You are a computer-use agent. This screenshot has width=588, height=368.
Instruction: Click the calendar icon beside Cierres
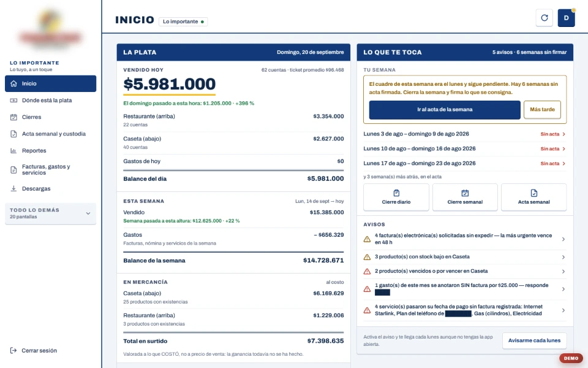[x=13, y=117]
